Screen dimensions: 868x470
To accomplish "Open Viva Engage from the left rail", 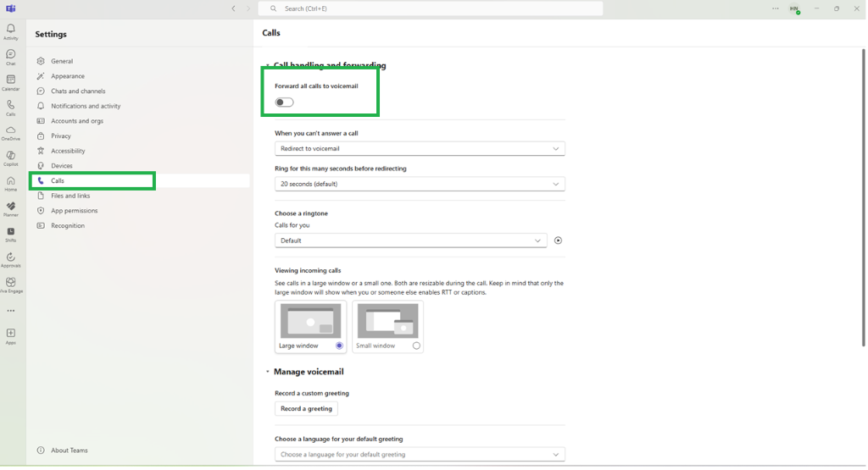I will pos(10,285).
